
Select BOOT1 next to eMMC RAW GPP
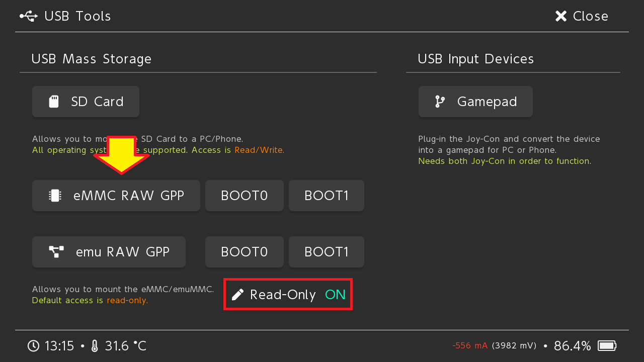click(x=326, y=195)
